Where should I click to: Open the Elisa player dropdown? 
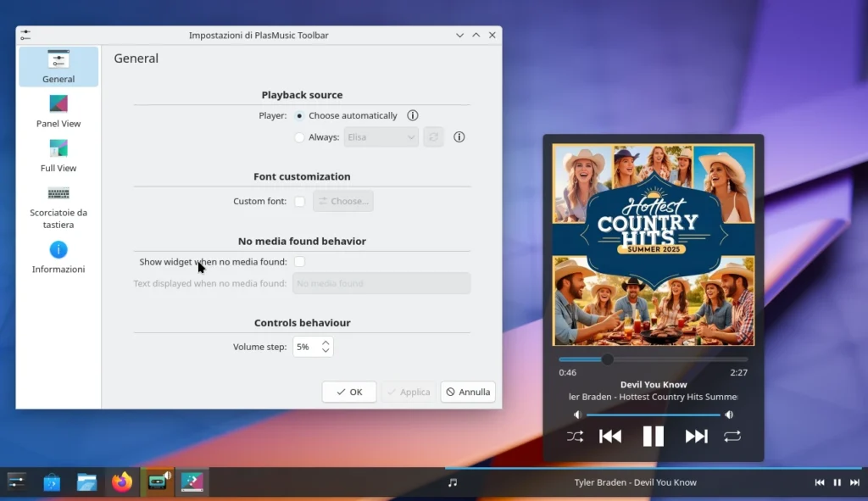pos(381,136)
